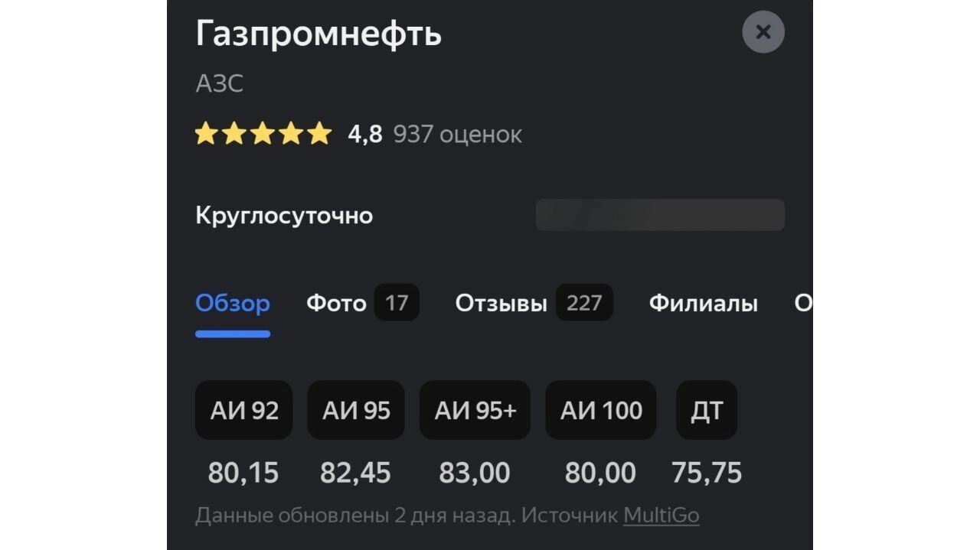The image size is (980, 550).
Task: Open the Отзывы tab
Action: [501, 304]
